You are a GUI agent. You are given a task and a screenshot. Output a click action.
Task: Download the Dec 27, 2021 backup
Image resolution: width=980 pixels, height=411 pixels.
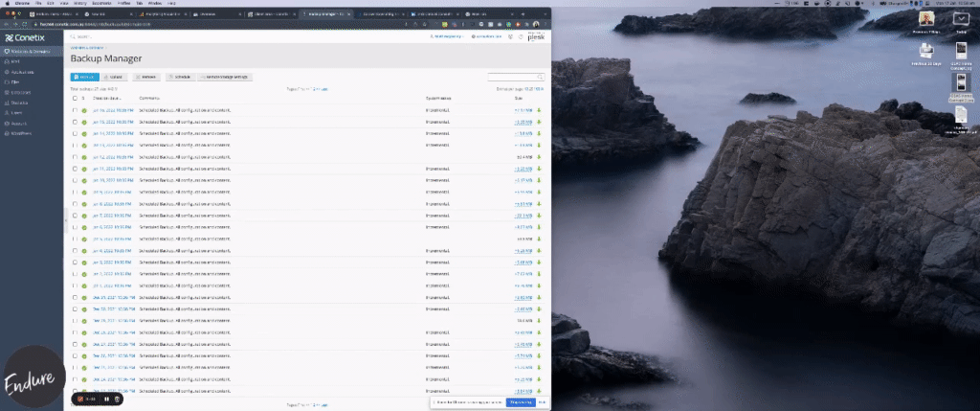coord(539,344)
